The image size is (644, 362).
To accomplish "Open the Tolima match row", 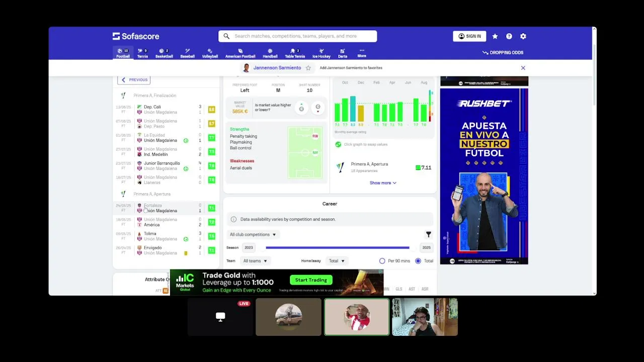I will click(166, 236).
